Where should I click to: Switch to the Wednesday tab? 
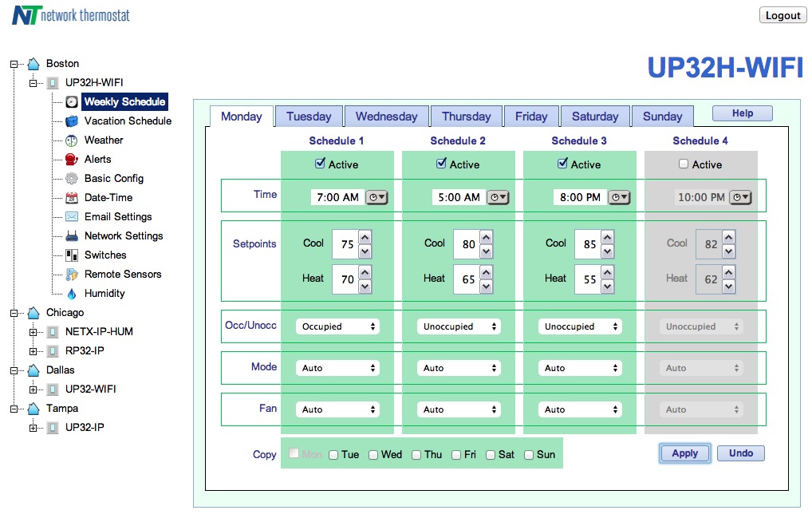coord(387,117)
